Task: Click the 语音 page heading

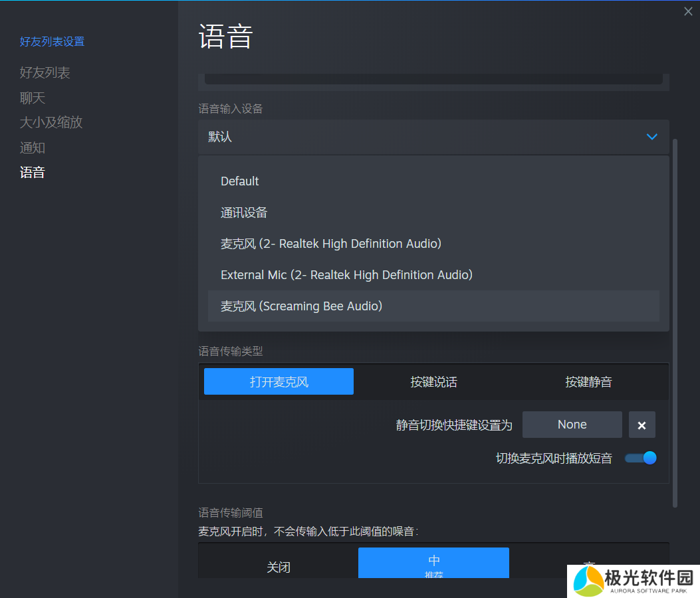Action: tap(226, 37)
